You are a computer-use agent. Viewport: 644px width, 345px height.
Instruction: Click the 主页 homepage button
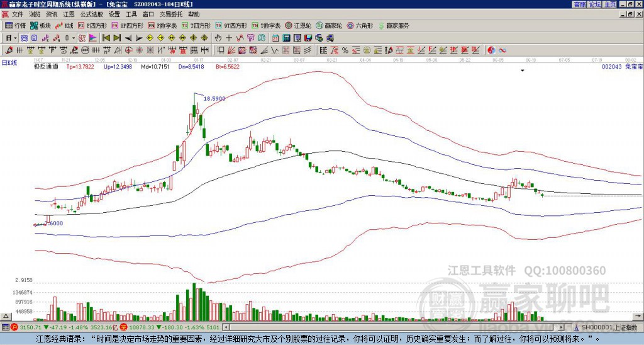pos(609,4)
